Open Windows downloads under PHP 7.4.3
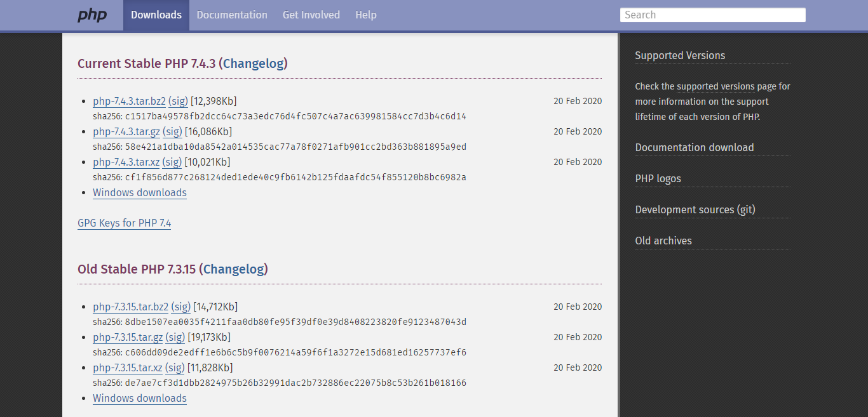 [x=140, y=193]
